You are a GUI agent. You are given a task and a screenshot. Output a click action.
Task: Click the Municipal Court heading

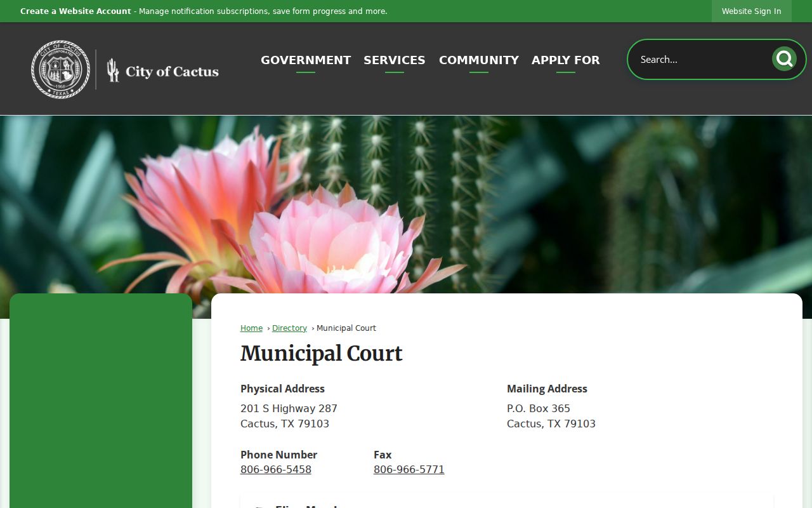click(322, 354)
